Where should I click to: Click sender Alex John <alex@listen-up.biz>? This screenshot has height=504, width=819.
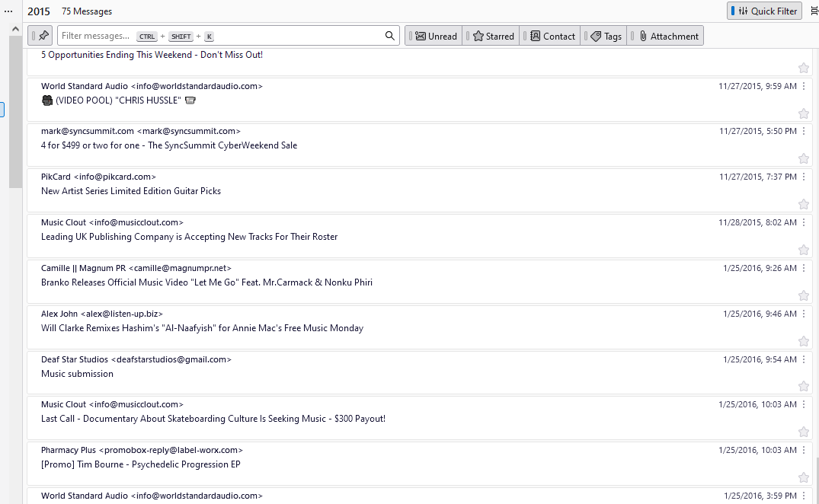(102, 314)
